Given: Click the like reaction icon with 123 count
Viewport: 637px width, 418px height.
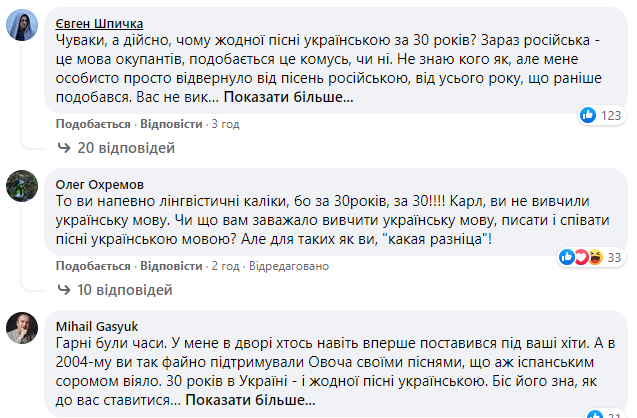Looking at the screenshot, I should click(x=587, y=115).
